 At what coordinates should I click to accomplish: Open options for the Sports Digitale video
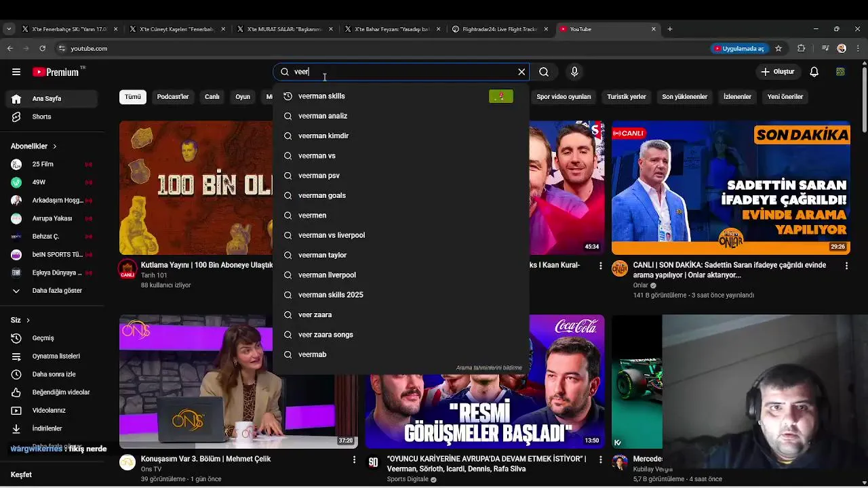click(x=600, y=460)
